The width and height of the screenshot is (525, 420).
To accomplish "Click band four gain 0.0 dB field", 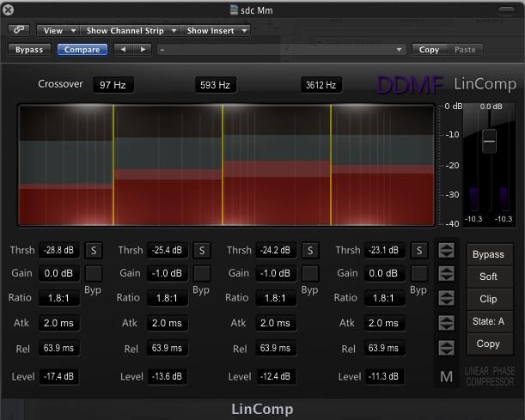I will coord(384,273).
